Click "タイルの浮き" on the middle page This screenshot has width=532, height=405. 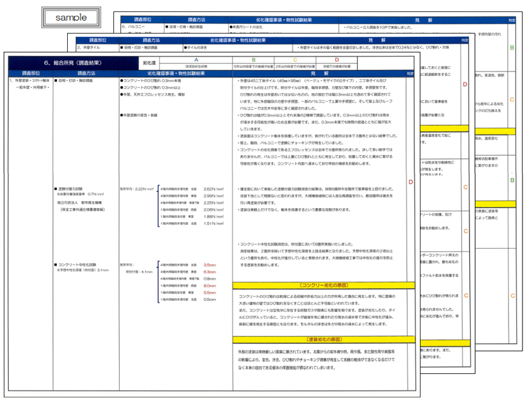[x=195, y=47]
